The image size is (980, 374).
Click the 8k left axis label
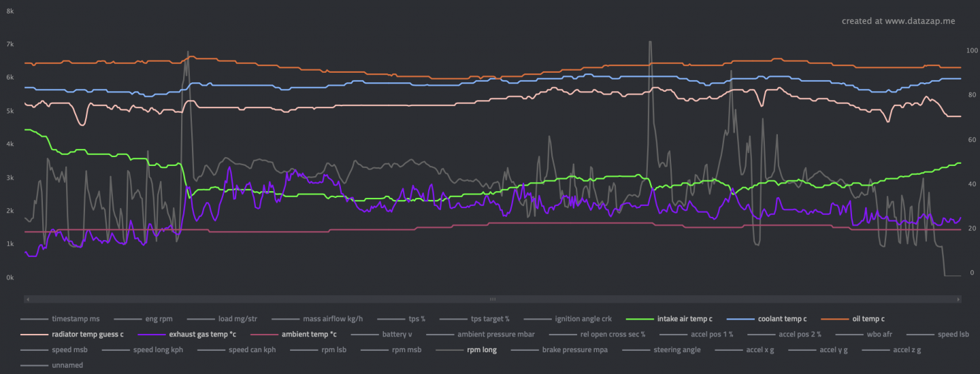click(10, 12)
